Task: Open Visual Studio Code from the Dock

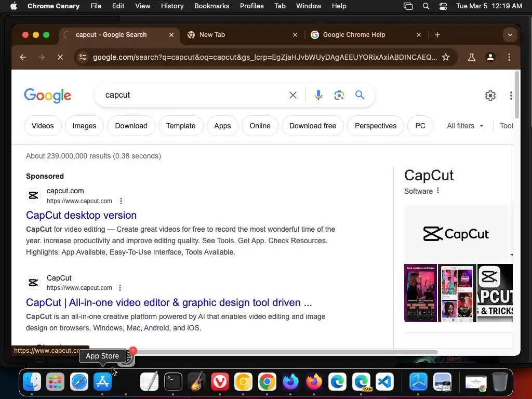Action: (384, 381)
